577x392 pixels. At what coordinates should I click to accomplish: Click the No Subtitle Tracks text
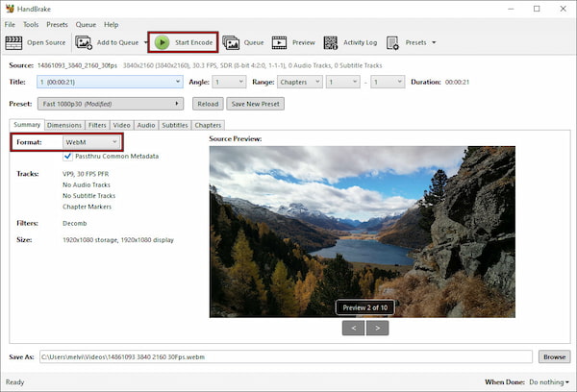click(89, 196)
